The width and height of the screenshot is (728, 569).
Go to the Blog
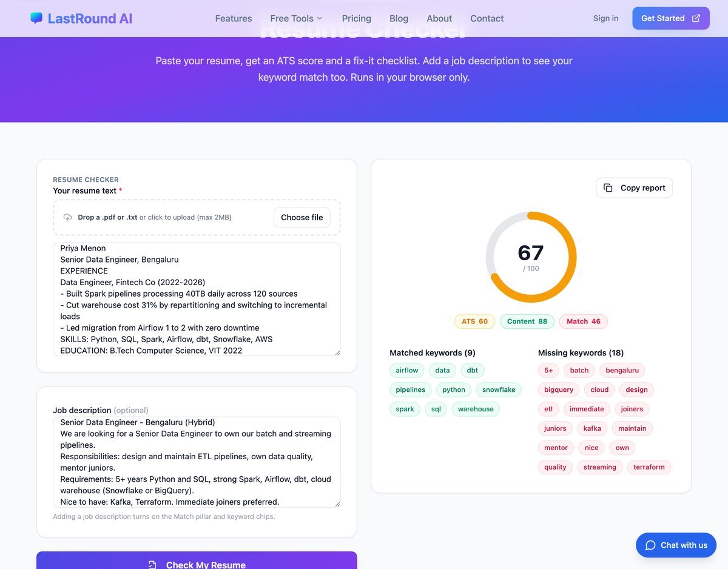pos(399,18)
